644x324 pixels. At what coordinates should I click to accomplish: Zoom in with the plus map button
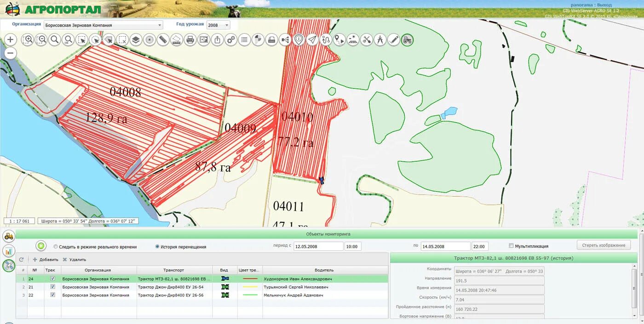click(x=10, y=40)
